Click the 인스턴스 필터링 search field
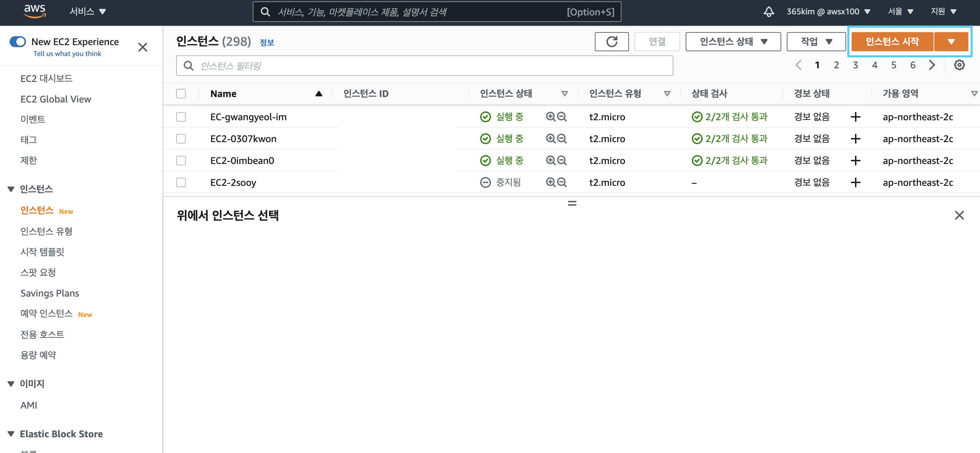This screenshot has width=980, height=453. point(424,66)
